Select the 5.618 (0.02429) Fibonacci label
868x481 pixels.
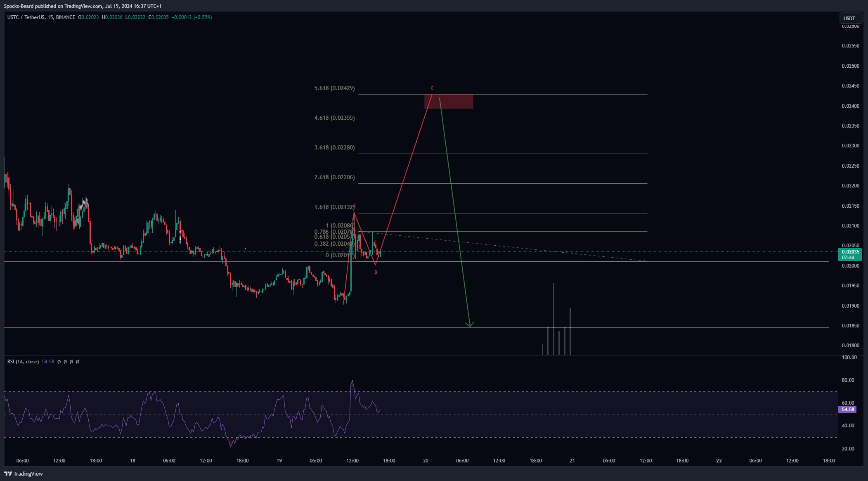[x=334, y=88]
